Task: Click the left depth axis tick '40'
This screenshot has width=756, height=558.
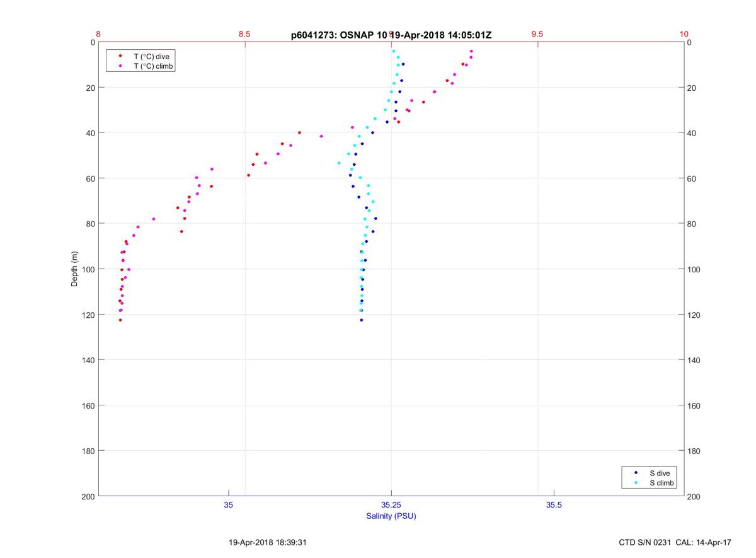Action: (x=91, y=133)
